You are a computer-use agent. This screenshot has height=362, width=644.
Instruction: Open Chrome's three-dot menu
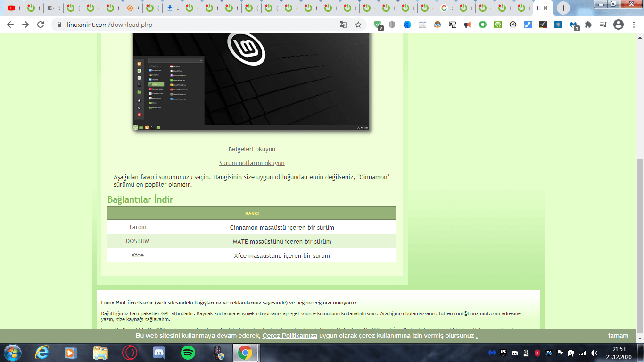point(633,25)
